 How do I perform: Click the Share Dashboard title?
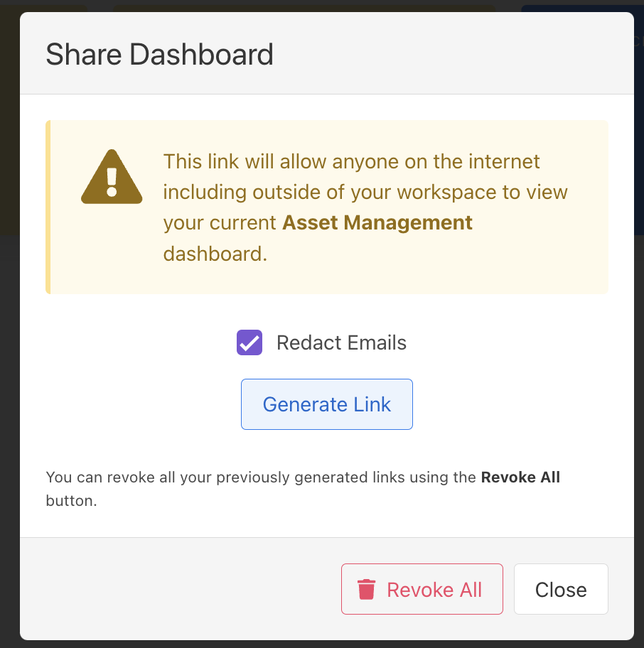[x=159, y=55]
